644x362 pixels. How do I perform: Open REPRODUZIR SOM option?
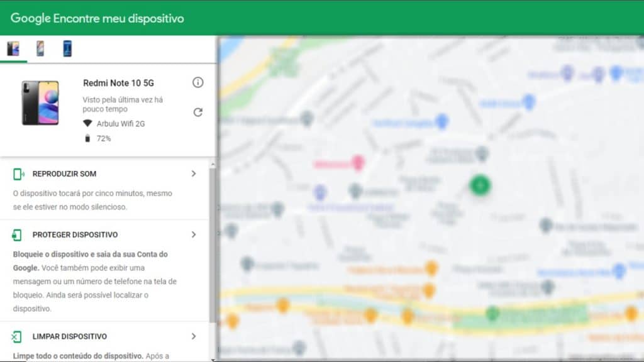(65, 174)
